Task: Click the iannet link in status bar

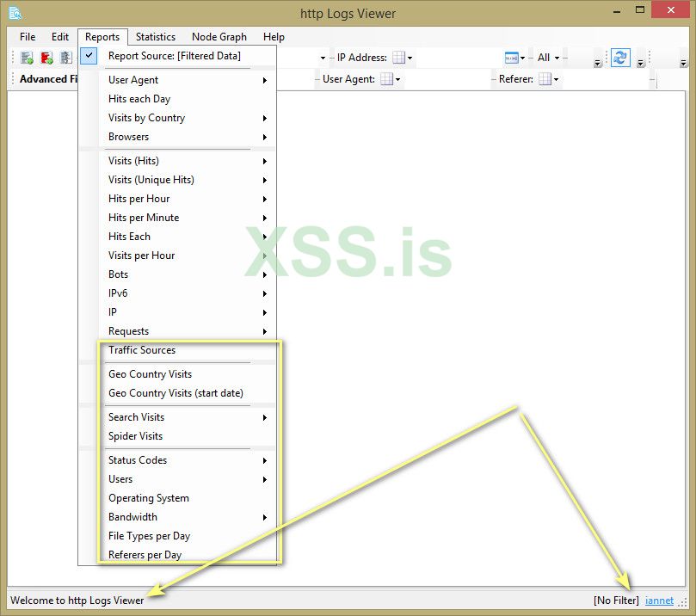Action: click(x=659, y=601)
